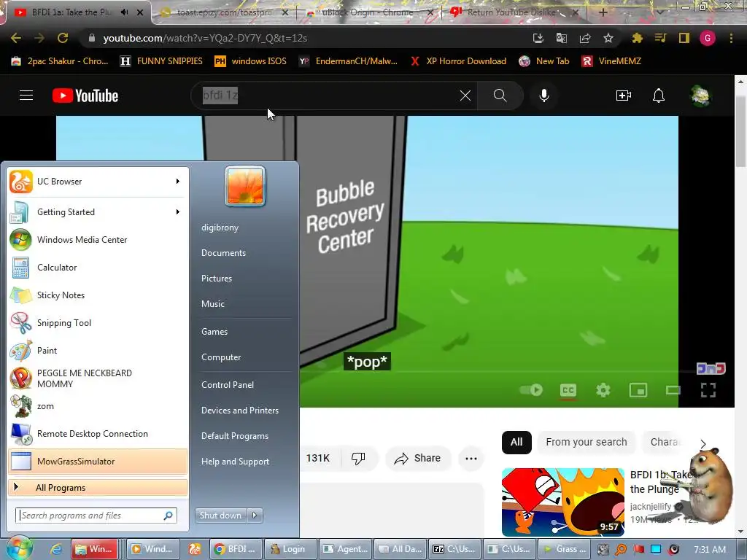Show more filter chips with right chevron
The image size is (747, 560).
click(x=703, y=444)
